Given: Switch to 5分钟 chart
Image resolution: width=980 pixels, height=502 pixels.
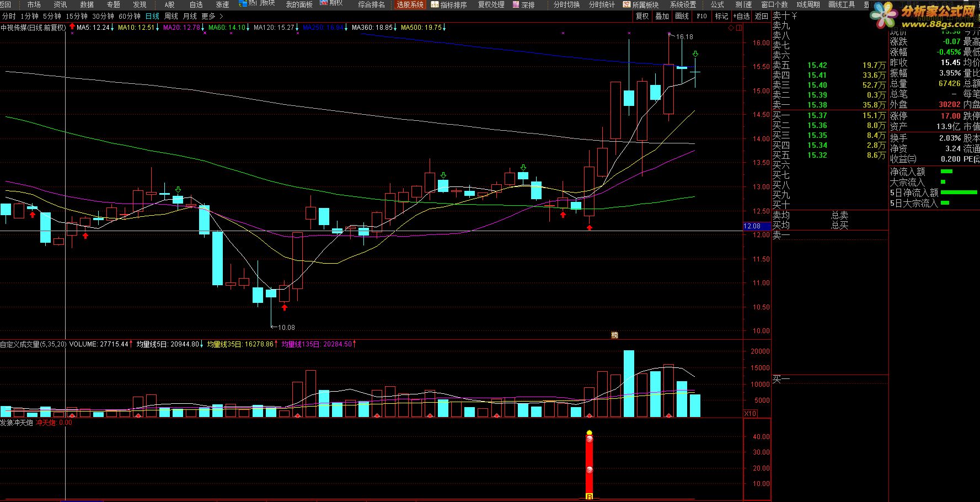Looking at the screenshot, I should pyautogui.click(x=52, y=17).
